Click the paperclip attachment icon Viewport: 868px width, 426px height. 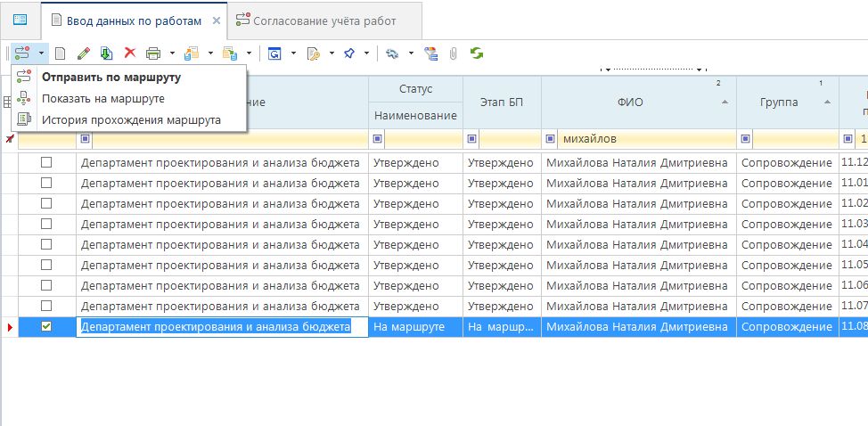click(454, 53)
